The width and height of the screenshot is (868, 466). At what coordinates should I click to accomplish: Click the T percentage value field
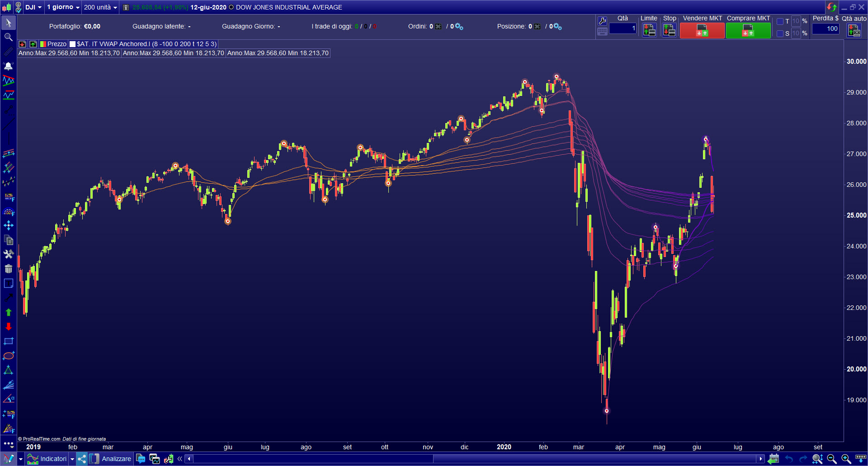796,21
